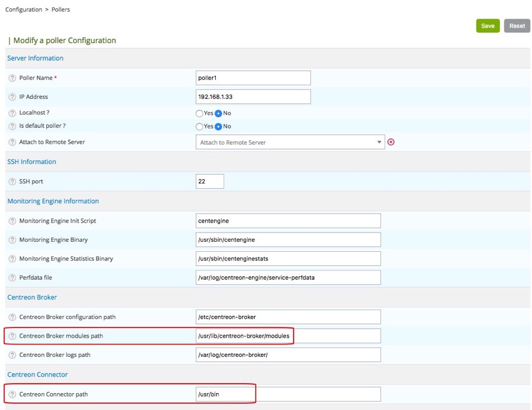Open help icon for SSH port
The width and height of the screenshot is (532, 410).
[12, 182]
